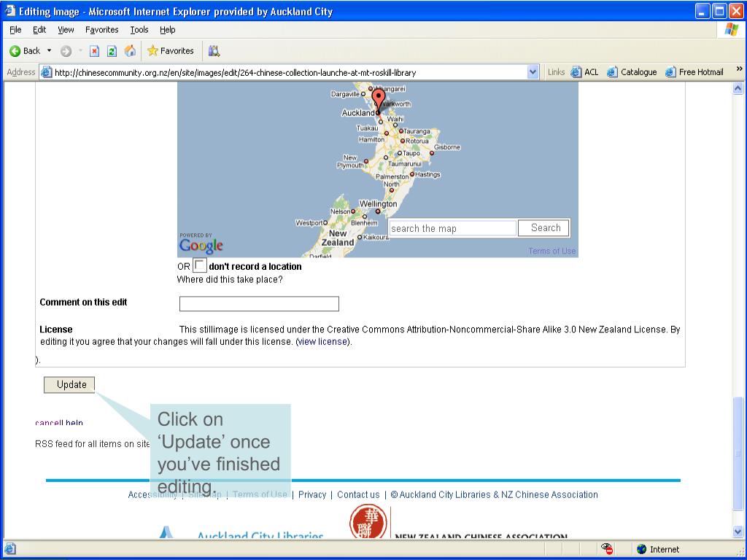This screenshot has height=560, width=747.
Task: Click the Internet zone globe icon
Action: click(641, 549)
